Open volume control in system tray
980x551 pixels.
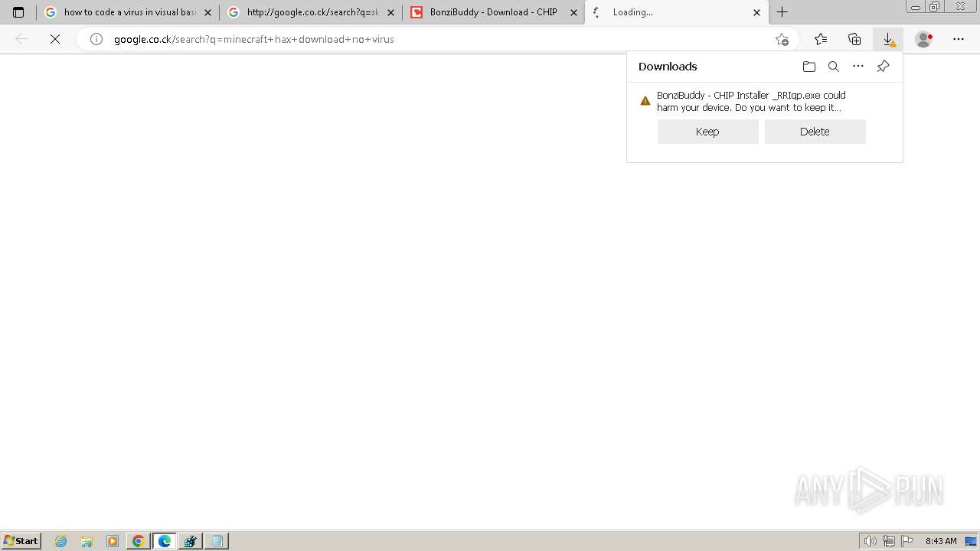coord(870,541)
